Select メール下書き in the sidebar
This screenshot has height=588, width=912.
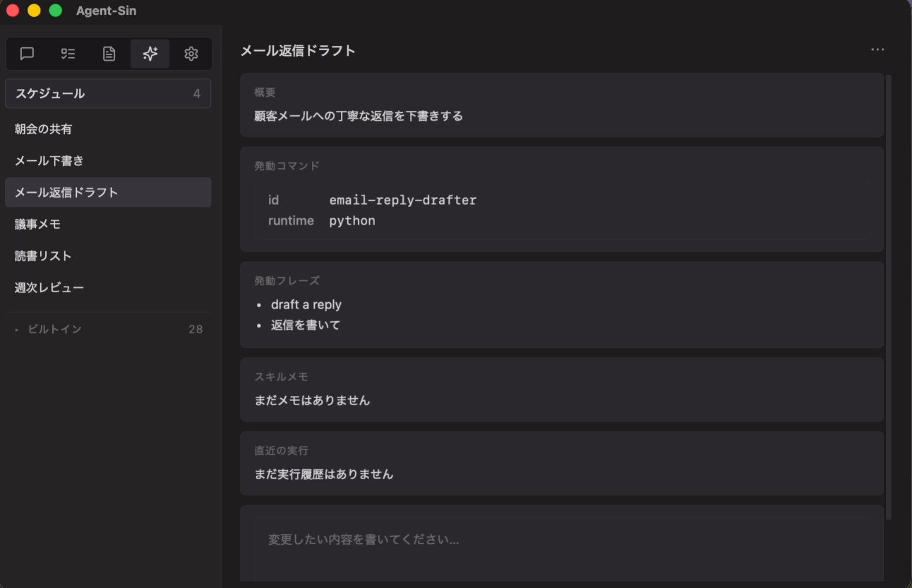coord(108,161)
